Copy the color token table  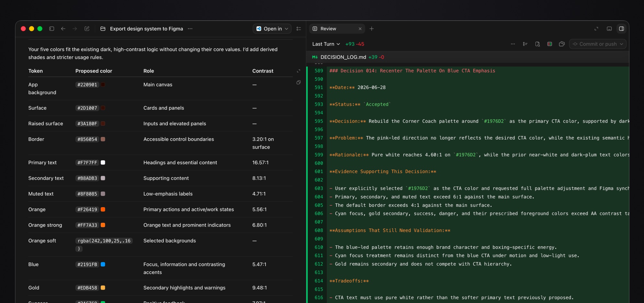[299, 82]
